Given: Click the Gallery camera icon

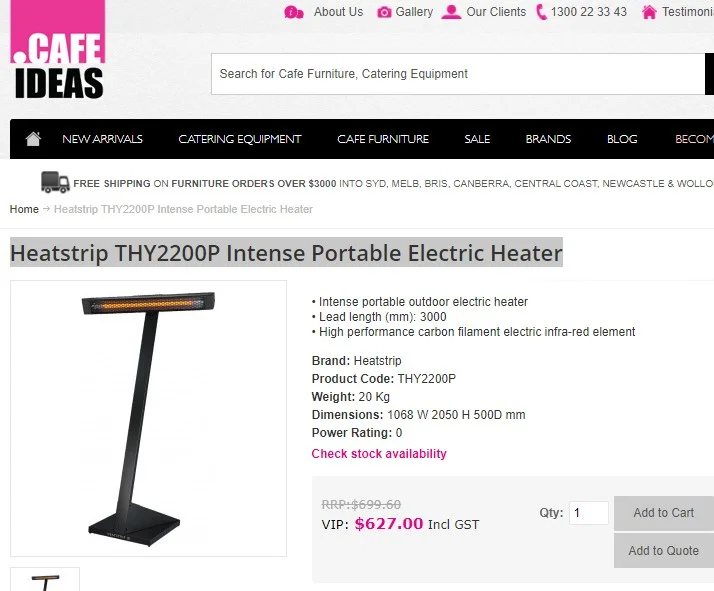Looking at the screenshot, I should (384, 12).
